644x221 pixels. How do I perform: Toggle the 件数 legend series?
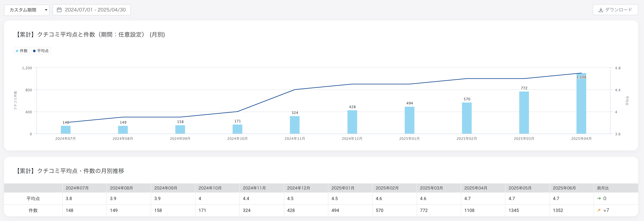pos(22,51)
